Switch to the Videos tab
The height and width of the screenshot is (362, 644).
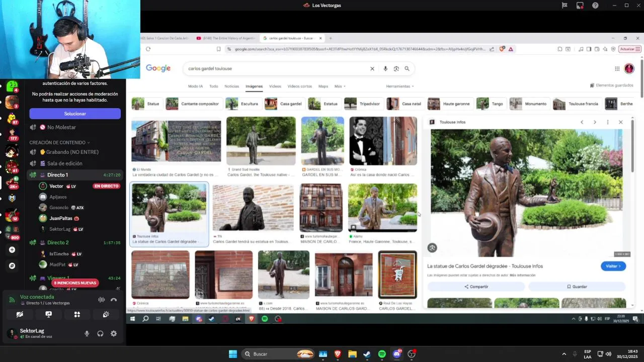pyautogui.click(x=275, y=86)
